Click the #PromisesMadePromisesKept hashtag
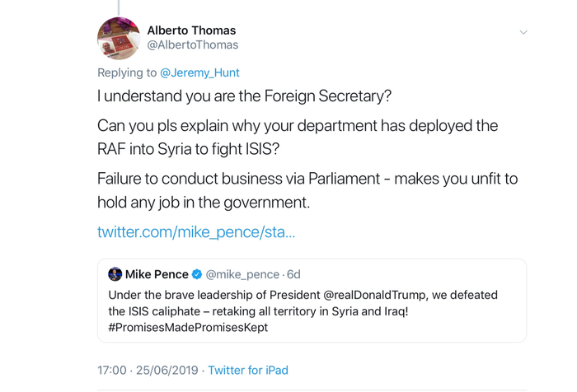Viewport: 577px width, 392px height. coord(188,327)
